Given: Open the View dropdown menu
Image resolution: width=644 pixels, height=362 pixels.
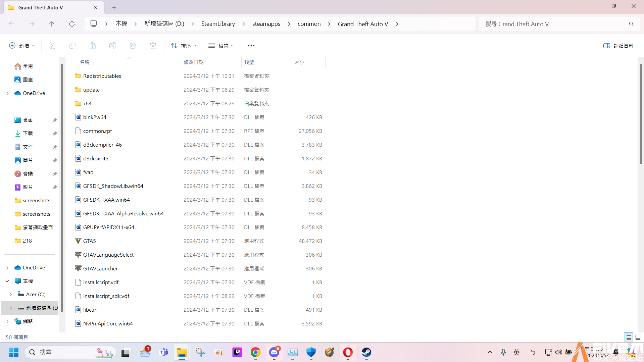Looking at the screenshot, I should tap(221, 46).
